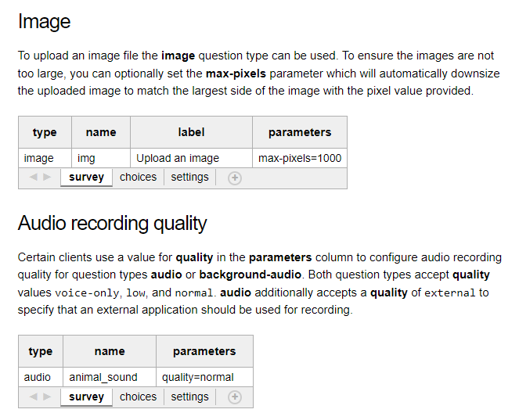Viewport: 519px width, 420px height.
Task: Click the add-sheet plus icon in audio table
Action: pyautogui.click(x=234, y=397)
